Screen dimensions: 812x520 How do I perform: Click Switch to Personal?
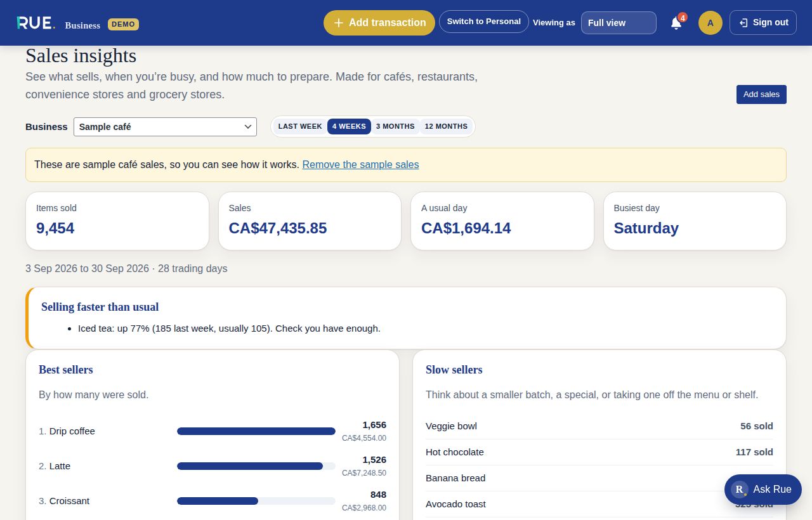484,22
